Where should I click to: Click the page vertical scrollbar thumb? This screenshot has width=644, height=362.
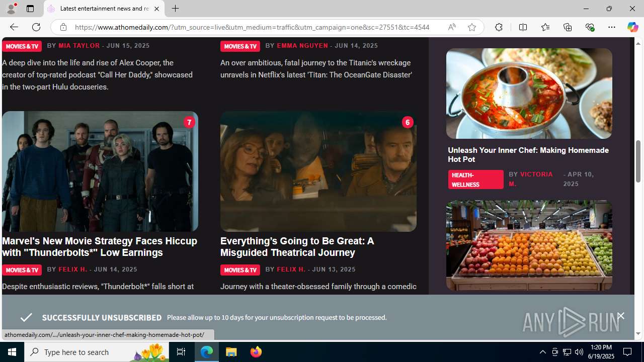click(x=638, y=161)
